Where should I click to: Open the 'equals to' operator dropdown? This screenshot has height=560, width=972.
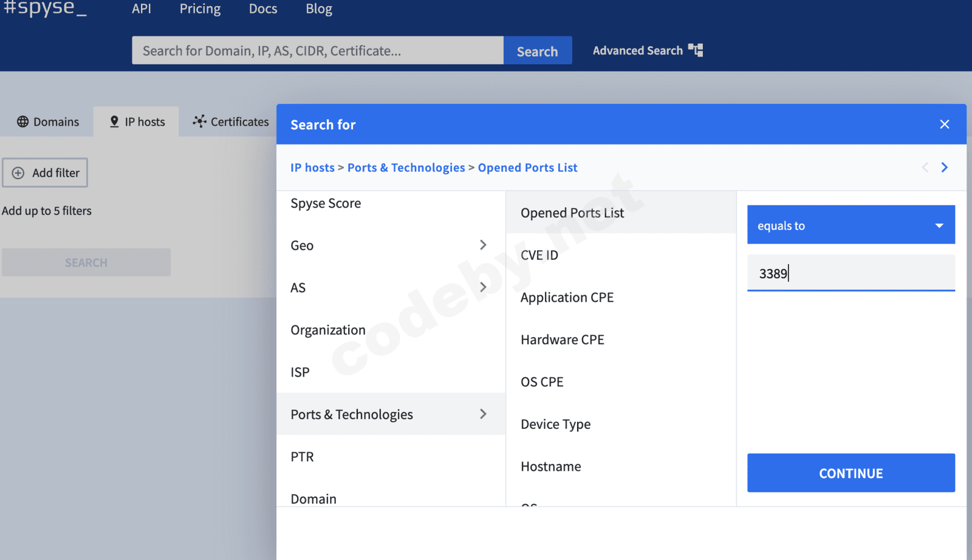point(851,225)
